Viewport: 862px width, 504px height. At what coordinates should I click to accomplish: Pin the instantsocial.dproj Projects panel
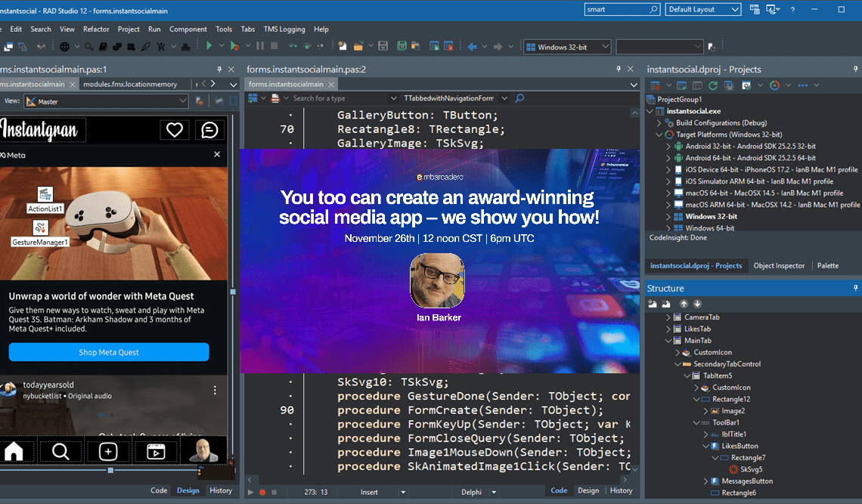[x=855, y=70]
